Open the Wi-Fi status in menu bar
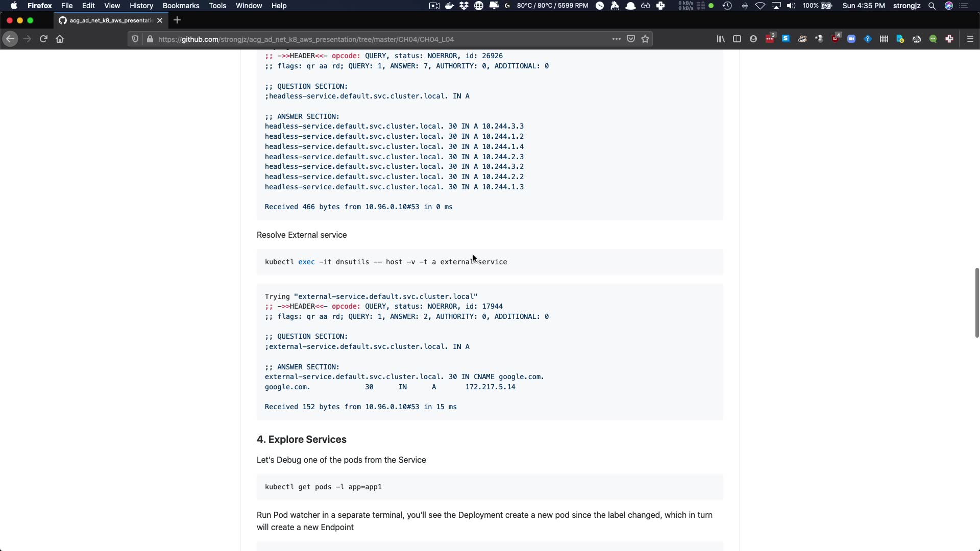 click(x=760, y=6)
